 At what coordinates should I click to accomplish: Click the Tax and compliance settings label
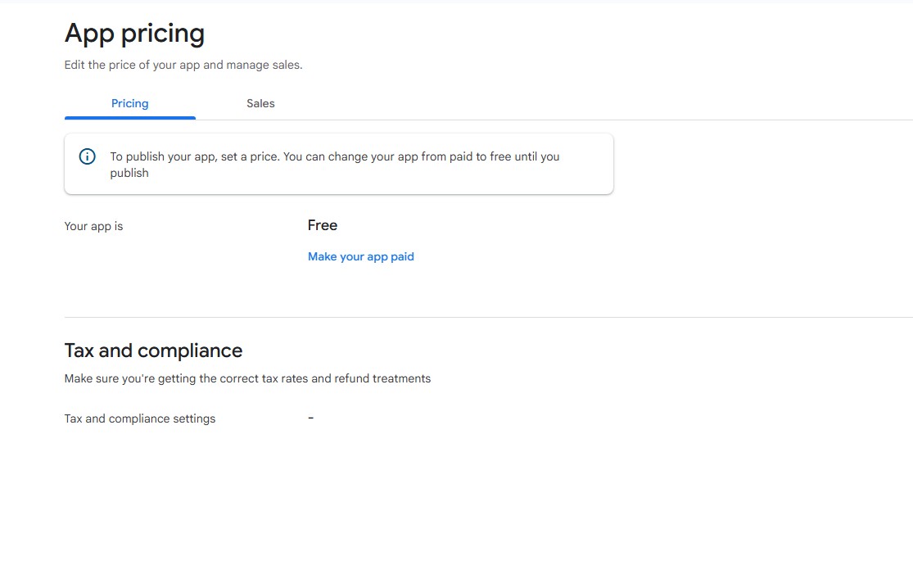tap(139, 418)
